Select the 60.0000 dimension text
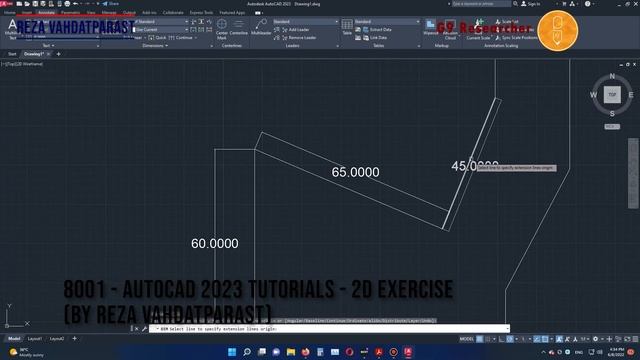 click(215, 244)
